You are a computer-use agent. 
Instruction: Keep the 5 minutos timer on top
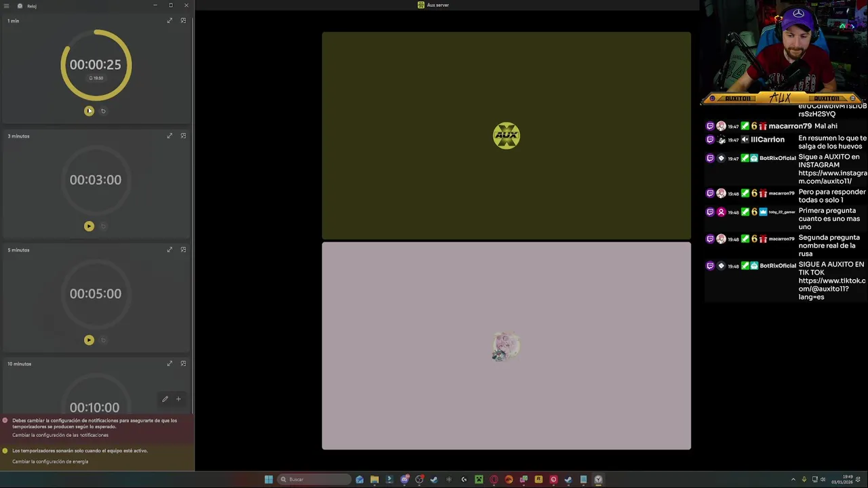point(183,249)
